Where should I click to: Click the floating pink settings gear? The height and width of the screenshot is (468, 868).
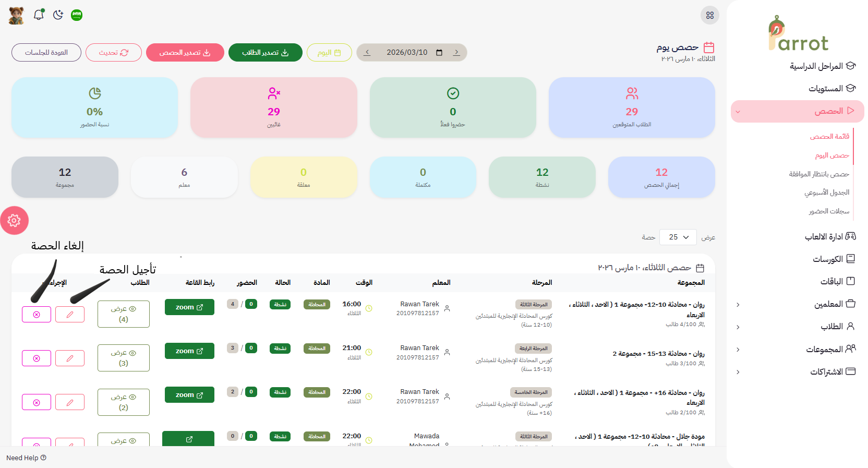(x=14, y=221)
